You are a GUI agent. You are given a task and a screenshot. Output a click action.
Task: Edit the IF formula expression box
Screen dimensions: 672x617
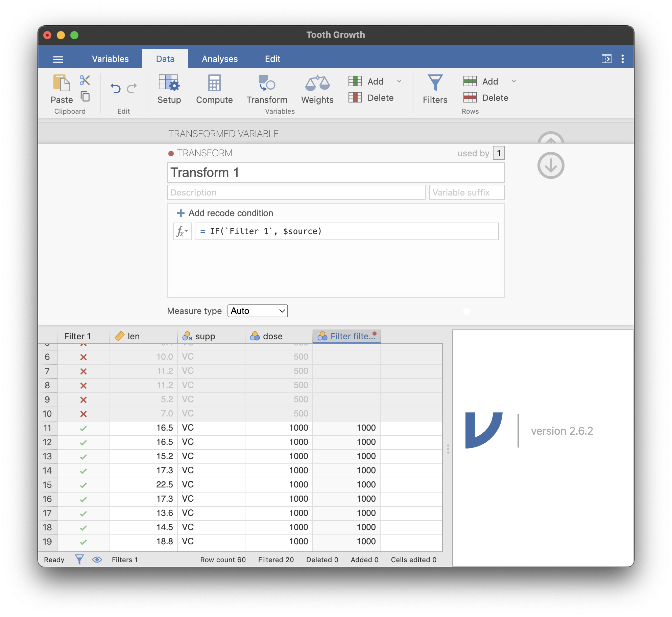(x=346, y=231)
